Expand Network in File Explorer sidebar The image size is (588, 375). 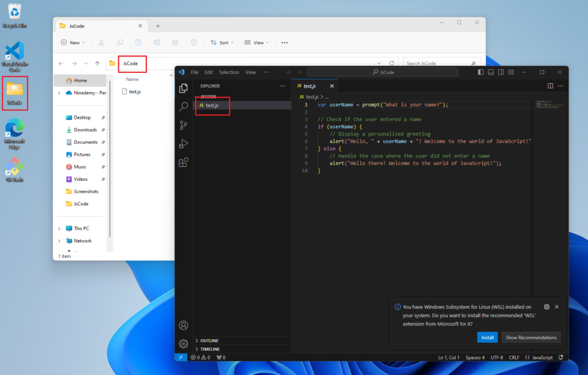59,241
